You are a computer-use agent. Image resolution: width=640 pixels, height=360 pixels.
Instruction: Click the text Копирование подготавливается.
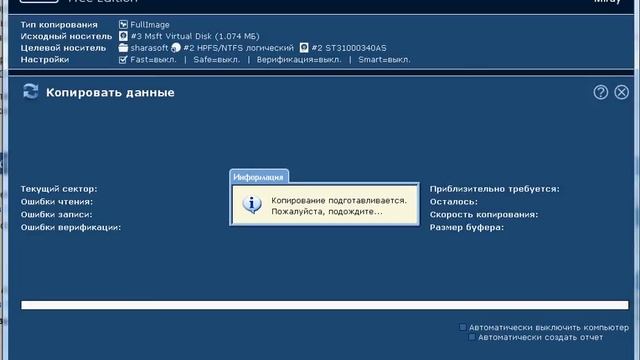pos(339,200)
